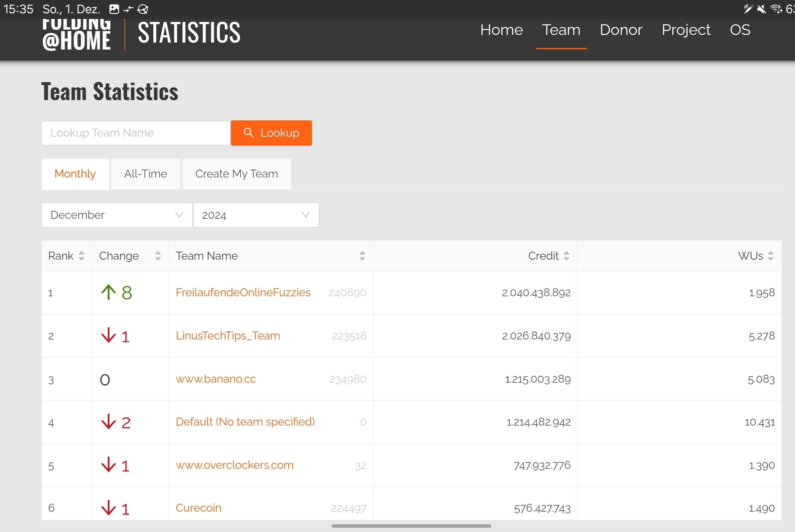Image resolution: width=795 pixels, height=532 pixels.
Task: Click the red down arrow for Curecoin
Action: pos(109,508)
